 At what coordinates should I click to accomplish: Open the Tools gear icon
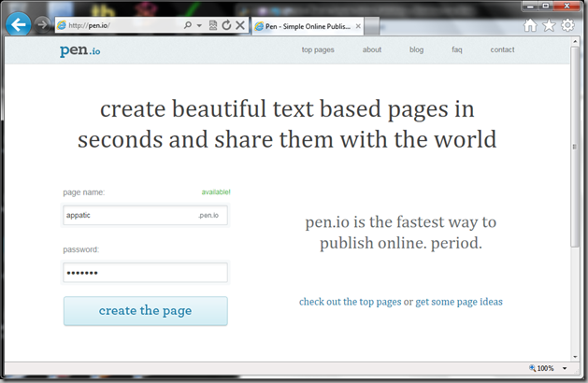pos(567,25)
